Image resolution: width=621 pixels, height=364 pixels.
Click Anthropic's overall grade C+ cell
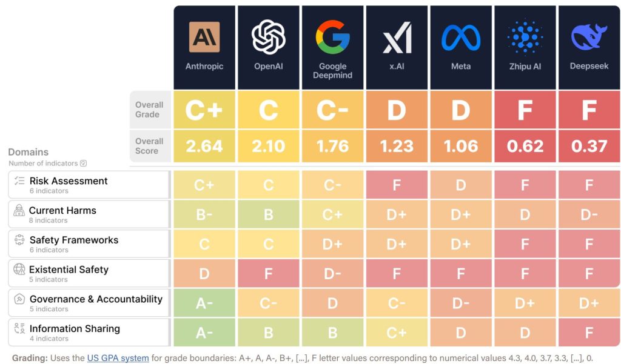[204, 110]
